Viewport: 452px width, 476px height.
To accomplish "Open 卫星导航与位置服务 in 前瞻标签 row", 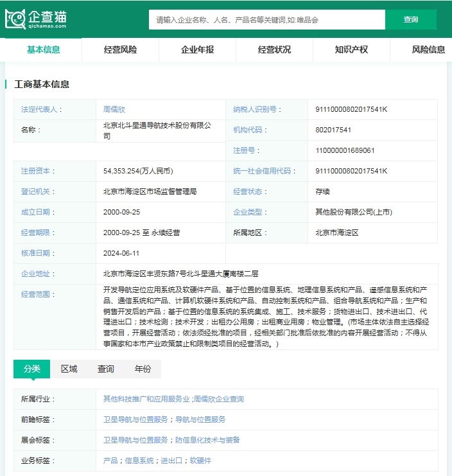I will pos(135,419).
